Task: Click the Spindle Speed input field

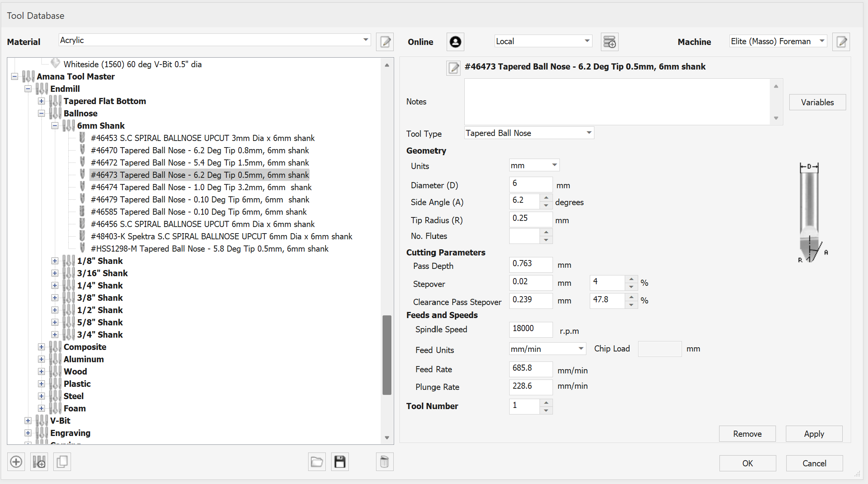Action: (530, 329)
